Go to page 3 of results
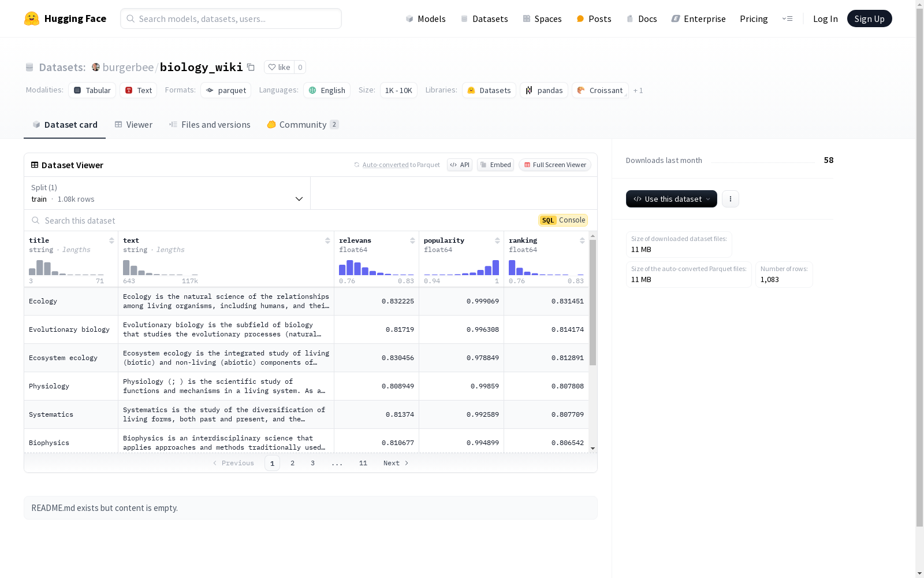The width and height of the screenshot is (924, 578). [x=312, y=463]
